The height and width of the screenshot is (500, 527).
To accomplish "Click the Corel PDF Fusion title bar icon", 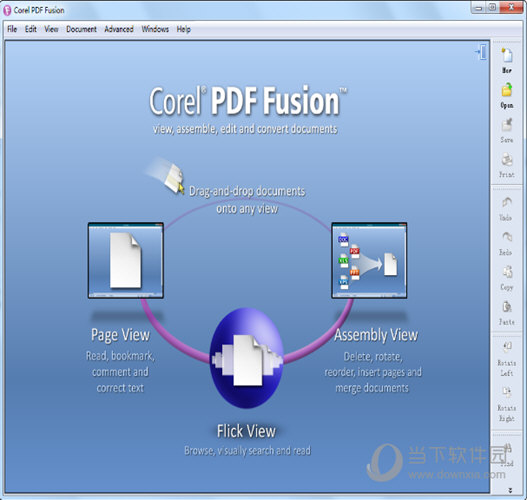I will coord(7,10).
